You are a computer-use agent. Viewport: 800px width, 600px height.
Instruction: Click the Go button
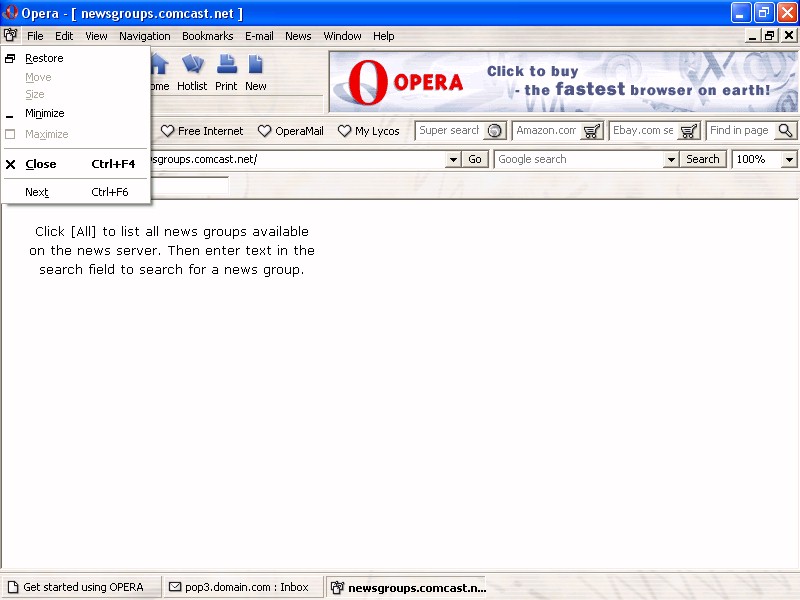tap(475, 159)
